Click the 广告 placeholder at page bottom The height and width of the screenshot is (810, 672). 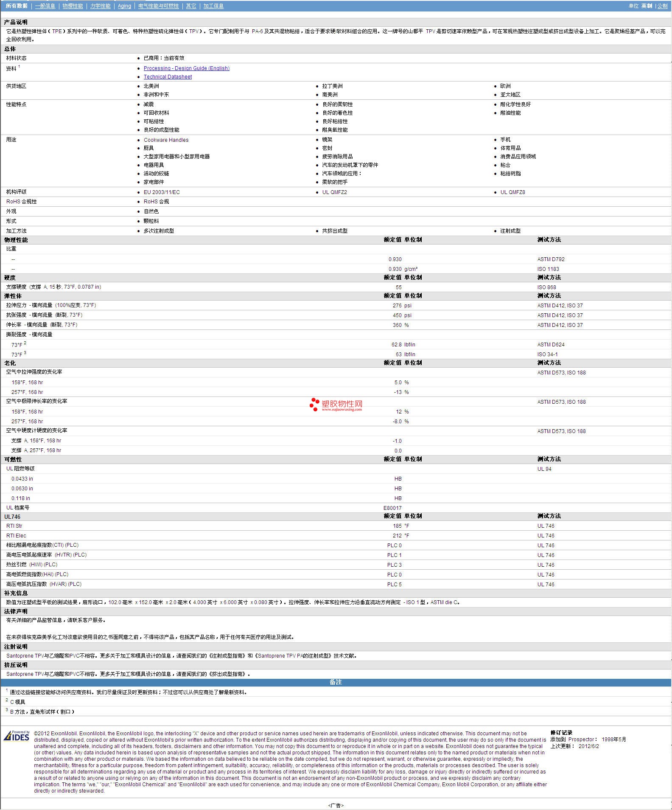pyautogui.click(x=336, y=805)
